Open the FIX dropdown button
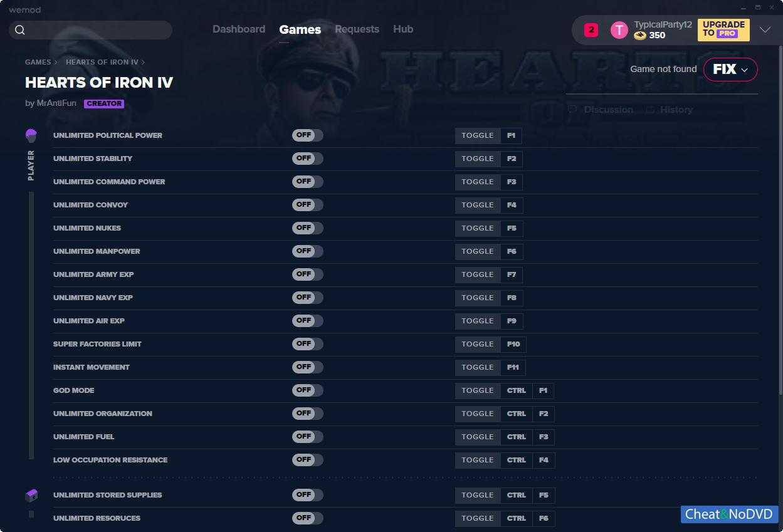Viewport: 783px width, 532px height. pos(730,70)
